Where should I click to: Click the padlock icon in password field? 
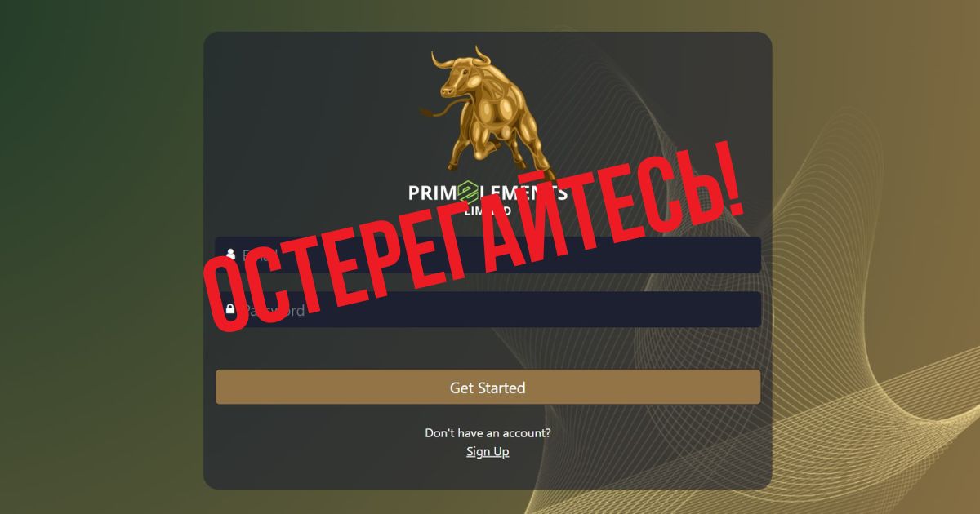[230, 310]
